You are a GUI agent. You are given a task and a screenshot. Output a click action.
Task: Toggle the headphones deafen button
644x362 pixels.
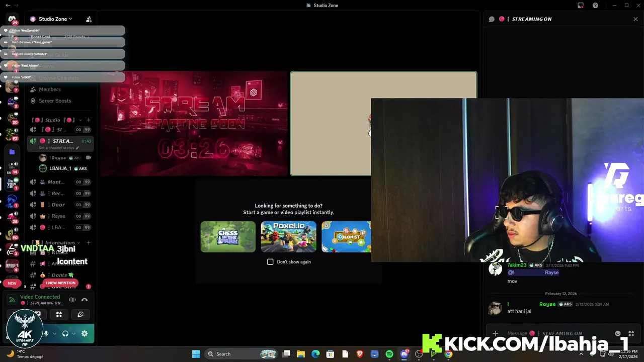(65, 333)
